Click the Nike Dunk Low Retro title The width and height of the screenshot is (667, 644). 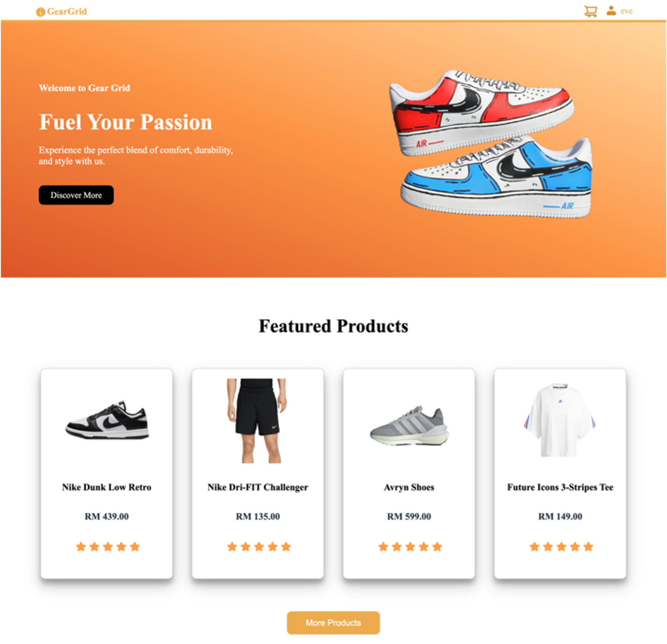click(x=107, y=487)
